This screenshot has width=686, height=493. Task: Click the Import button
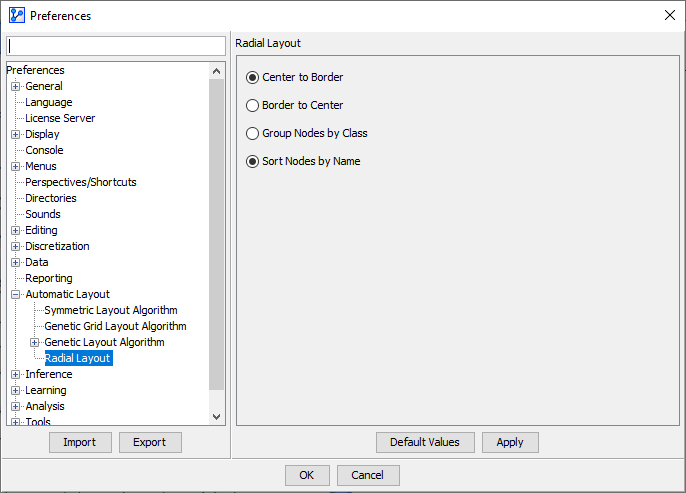(79, 442)
